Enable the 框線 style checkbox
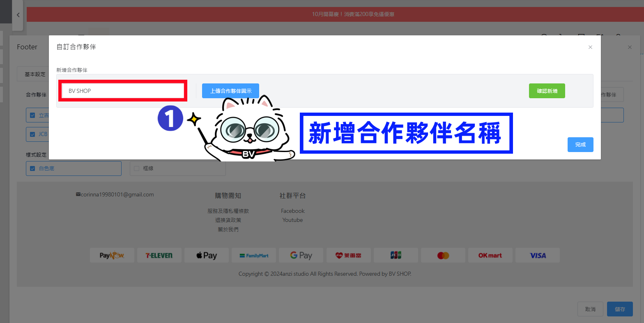The image size is (644, 323). [x=136, y=168]
